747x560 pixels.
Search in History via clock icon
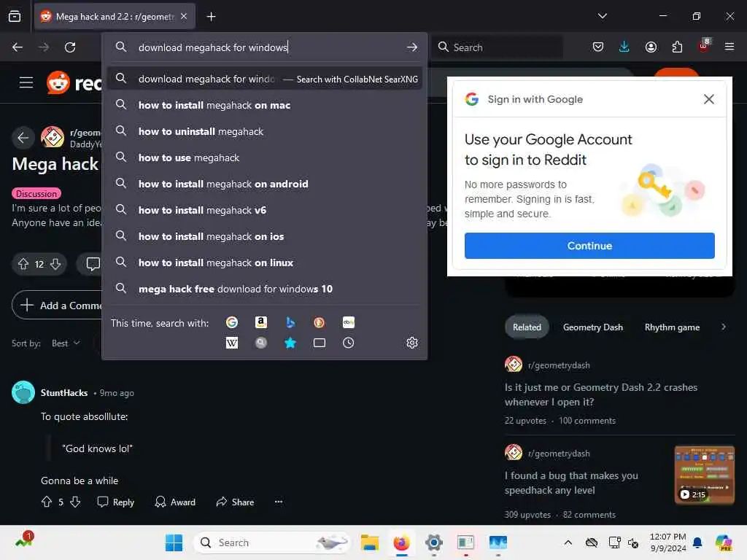point(348,343)
